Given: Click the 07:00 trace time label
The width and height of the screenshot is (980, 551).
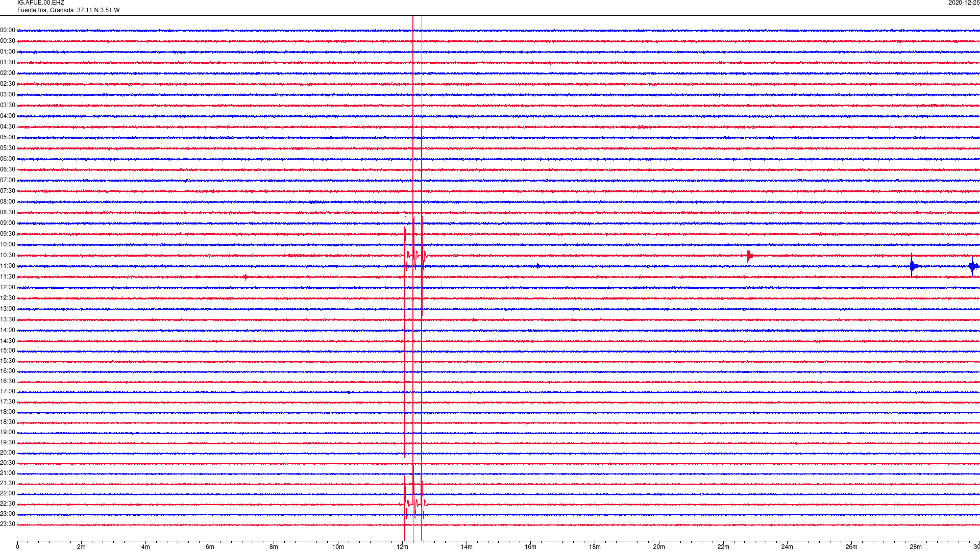Looking at the screenshot, I should coord(8,181).
